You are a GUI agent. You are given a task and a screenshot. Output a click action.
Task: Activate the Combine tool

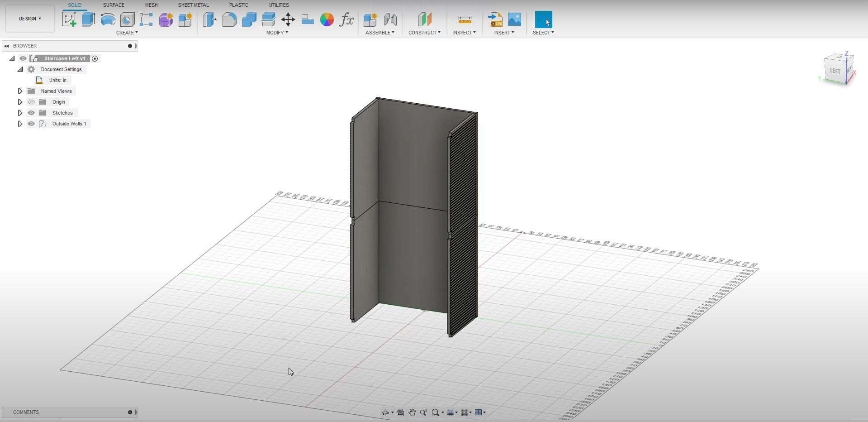249,19
